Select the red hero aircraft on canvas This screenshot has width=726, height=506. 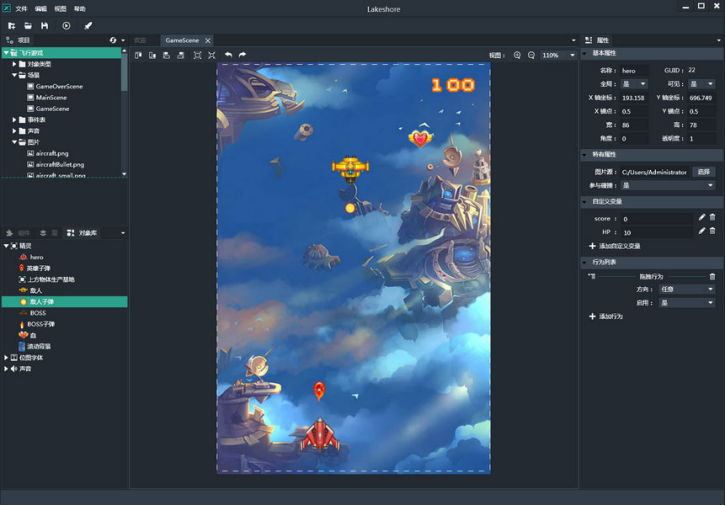[319, 434]
